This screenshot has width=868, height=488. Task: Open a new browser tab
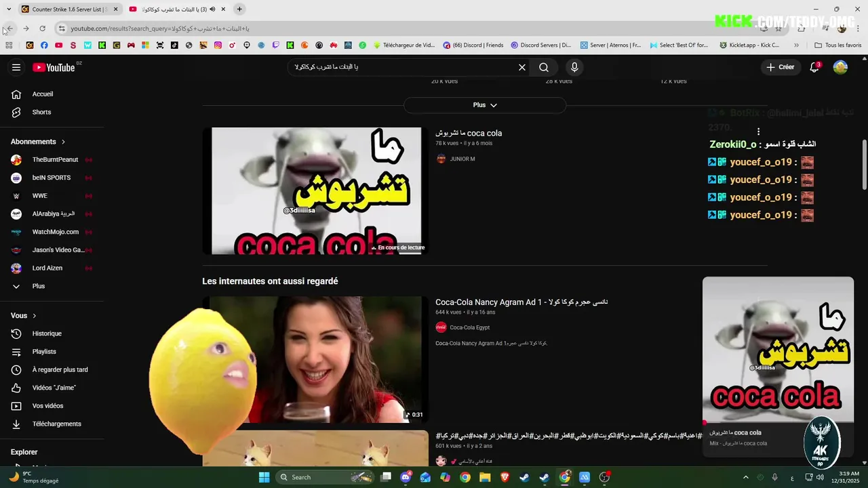pyautogui.click(x=239, y=9)
